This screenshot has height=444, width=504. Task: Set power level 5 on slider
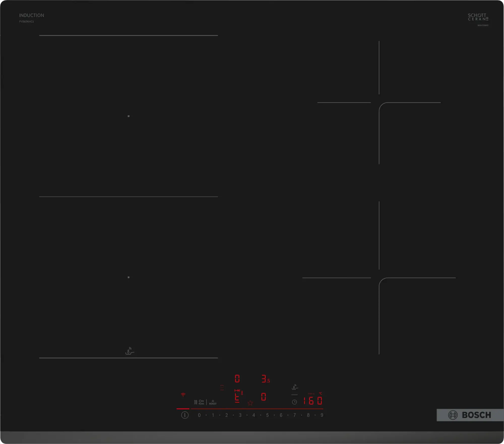click(x=267, y=415)
